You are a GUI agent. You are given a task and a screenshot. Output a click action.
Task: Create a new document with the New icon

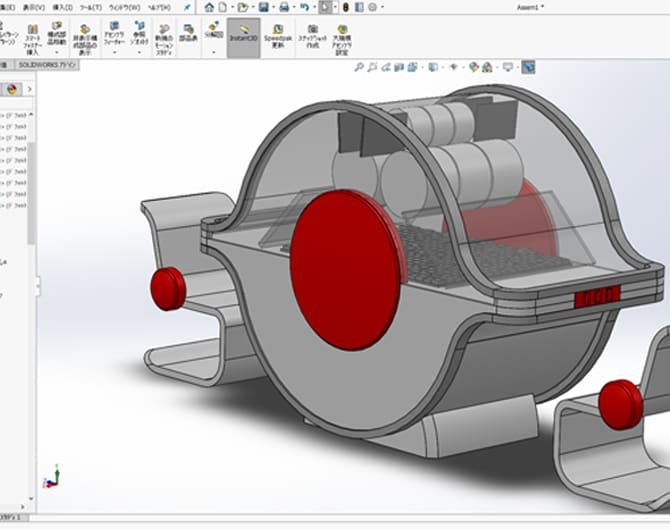[x=223, y=7]
